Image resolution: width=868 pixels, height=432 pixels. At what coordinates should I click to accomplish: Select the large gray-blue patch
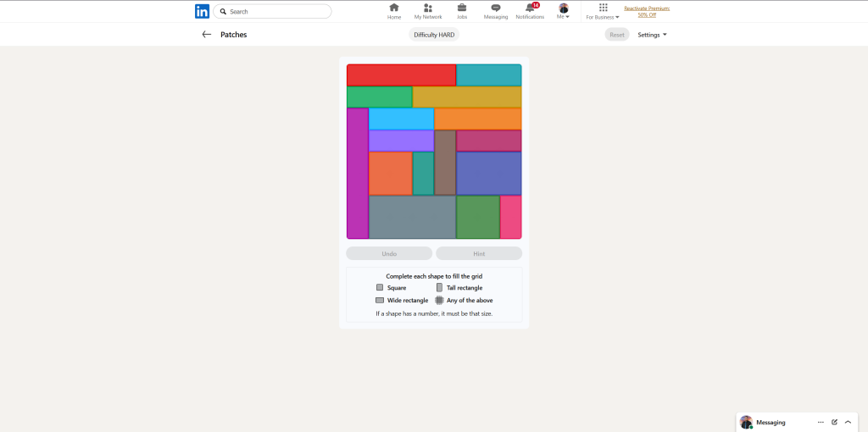[x=413, y=217]
